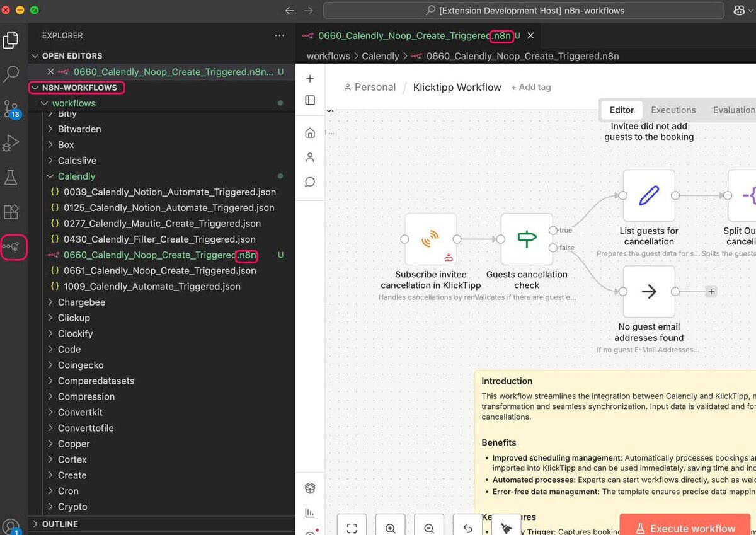Click the Introduction heading in sticky note
This screenshot has height=535, width=756.
pyautogui.click(x=507, y=381)
